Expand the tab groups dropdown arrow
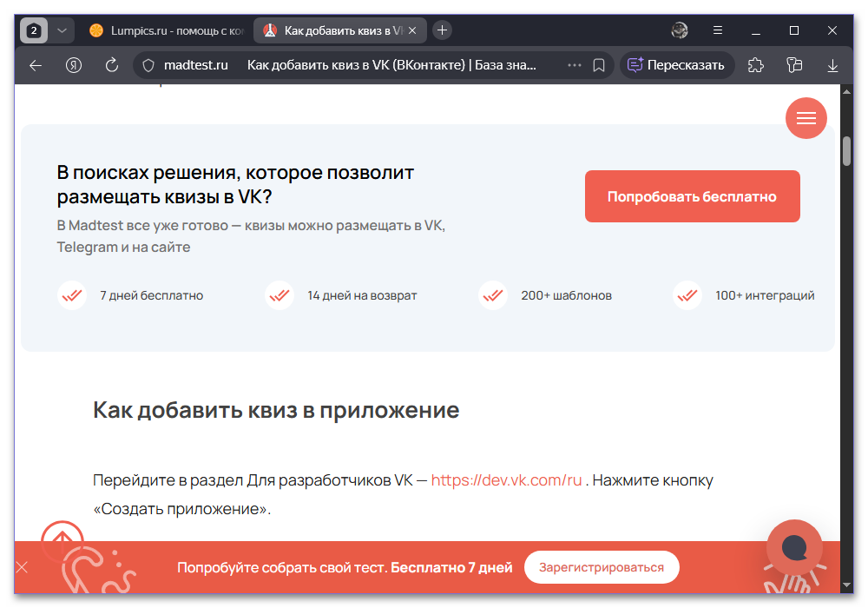Screen dimensions: 868x608 click(62, 30)
